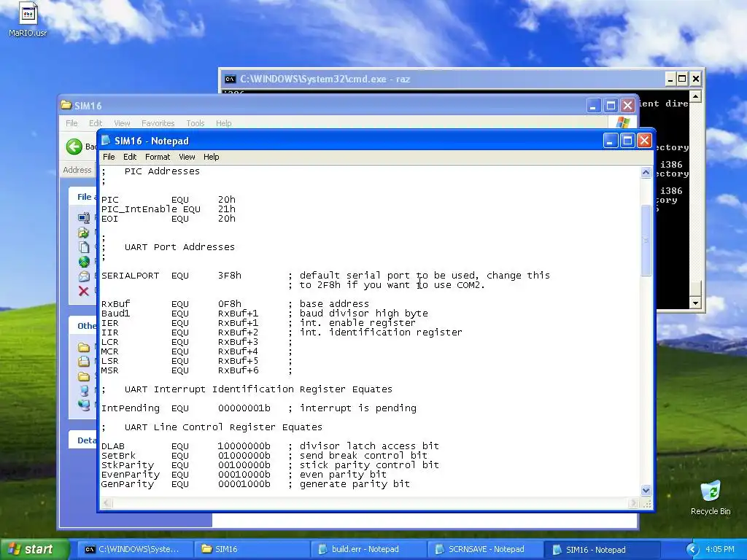Click 'EvenParity' label in Notepad
The width and height of the screenshot is (747, 560).
tap(130, 475)
